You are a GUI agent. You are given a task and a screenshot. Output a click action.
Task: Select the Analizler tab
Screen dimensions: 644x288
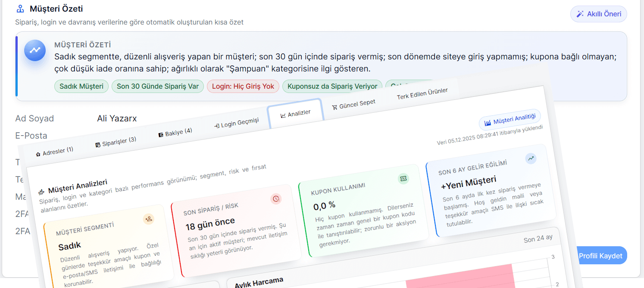coord(295,114)
